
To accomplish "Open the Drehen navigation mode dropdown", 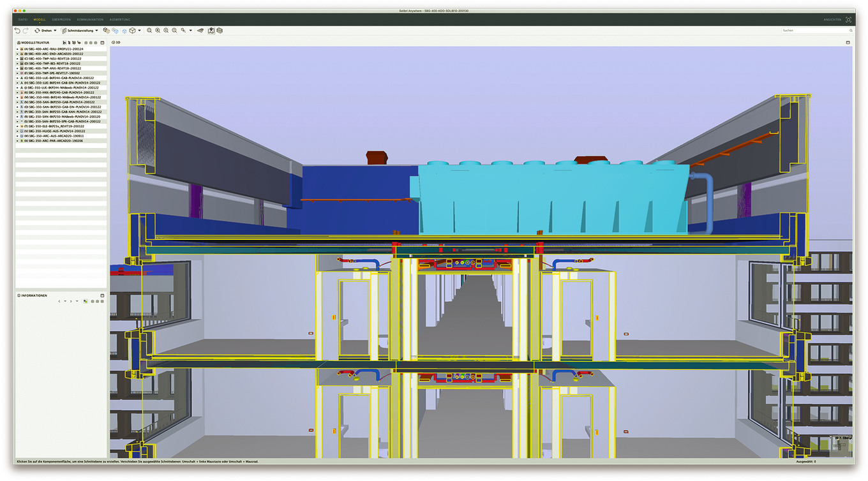I will click(x=55, y=31).
